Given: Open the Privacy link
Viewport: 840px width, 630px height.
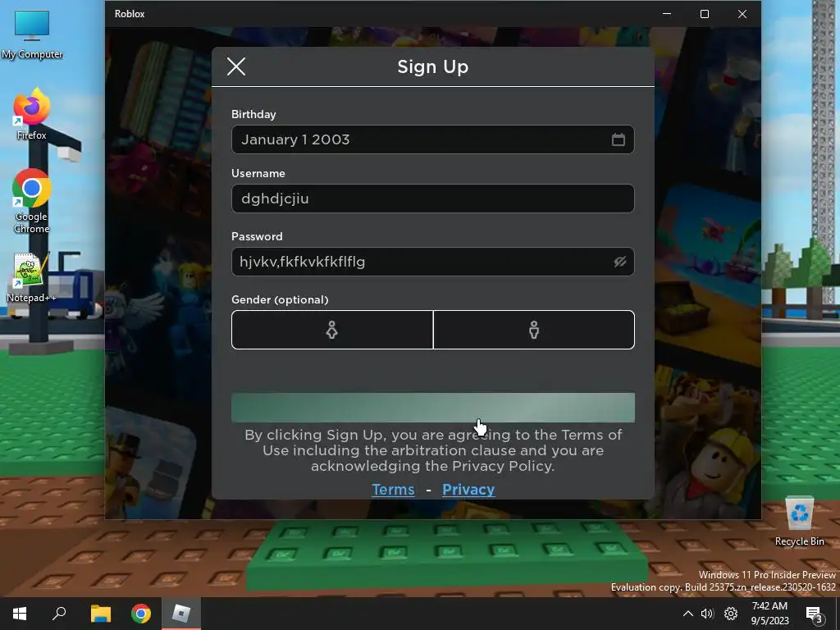Looking at the screenshot, I should point(468,490).
